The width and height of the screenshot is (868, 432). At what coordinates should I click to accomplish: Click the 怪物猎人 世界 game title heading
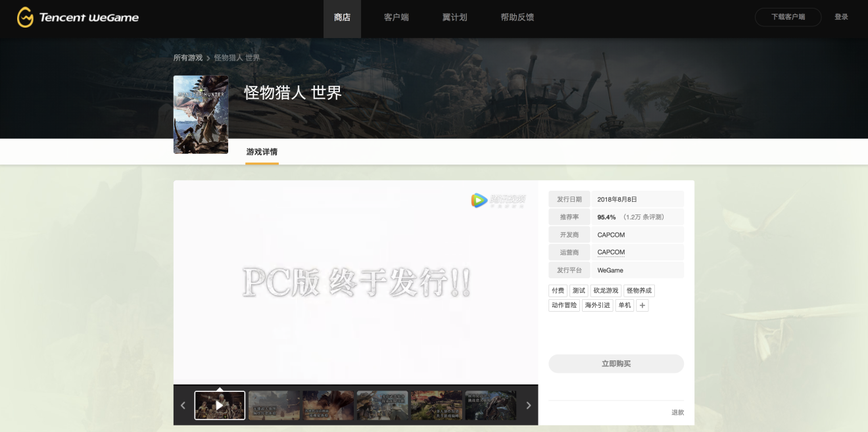point(293,93)
